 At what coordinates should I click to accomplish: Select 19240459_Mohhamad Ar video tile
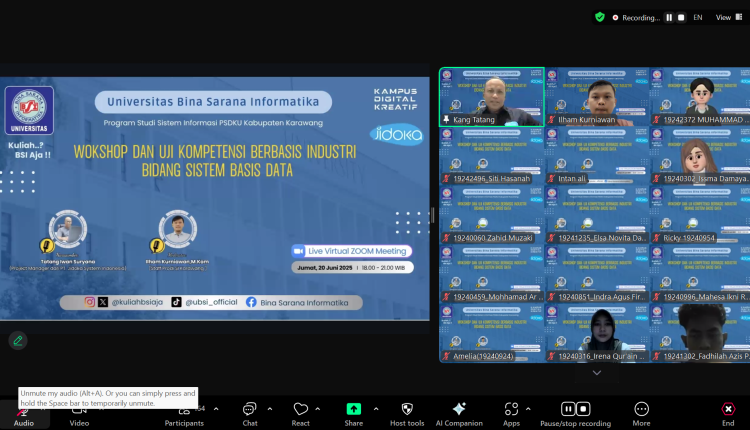492,274
